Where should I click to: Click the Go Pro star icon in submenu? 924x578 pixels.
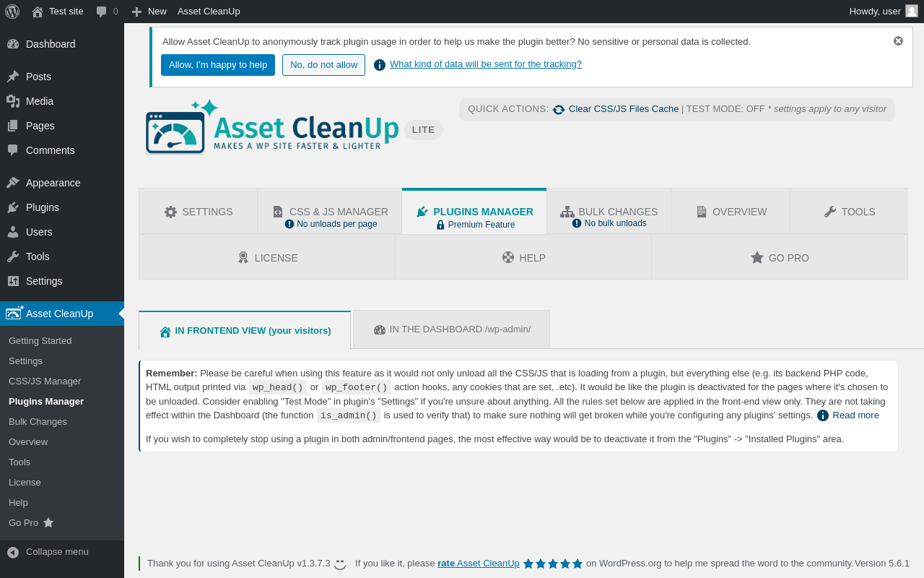pyautogui.click(x=48, y=522)
